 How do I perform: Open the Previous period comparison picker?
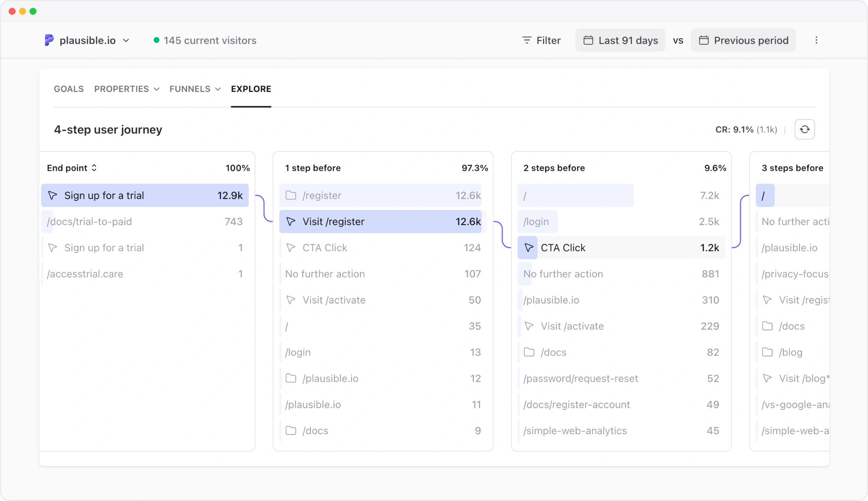[743, 40]
